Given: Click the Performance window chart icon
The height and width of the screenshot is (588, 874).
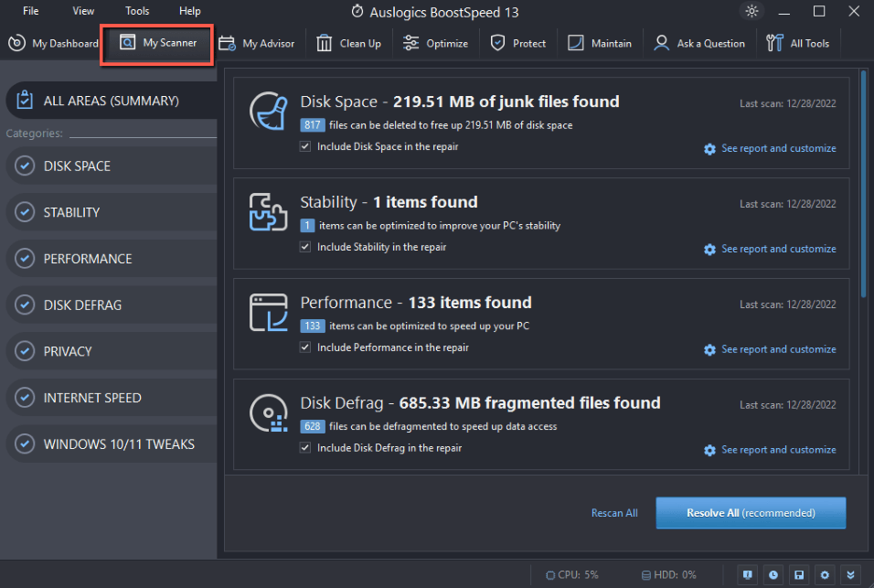Looking at the screenshot, I should (269, 312).
